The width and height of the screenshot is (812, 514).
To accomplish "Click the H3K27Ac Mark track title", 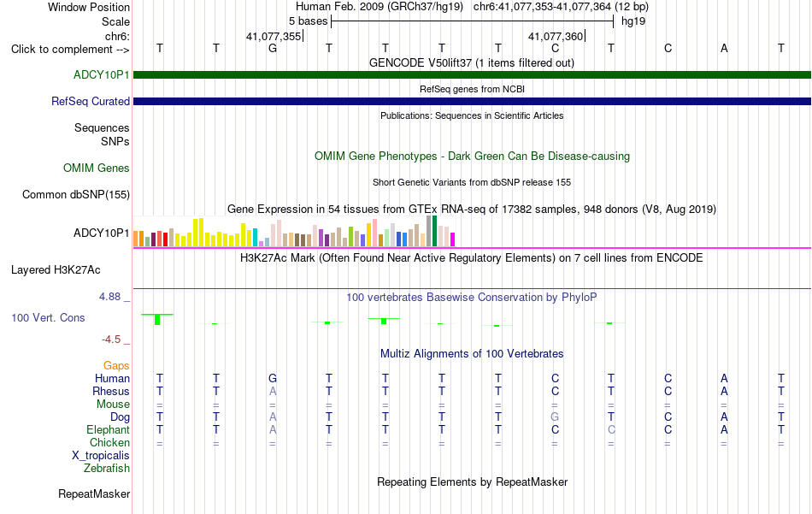I will click(472, 257).
